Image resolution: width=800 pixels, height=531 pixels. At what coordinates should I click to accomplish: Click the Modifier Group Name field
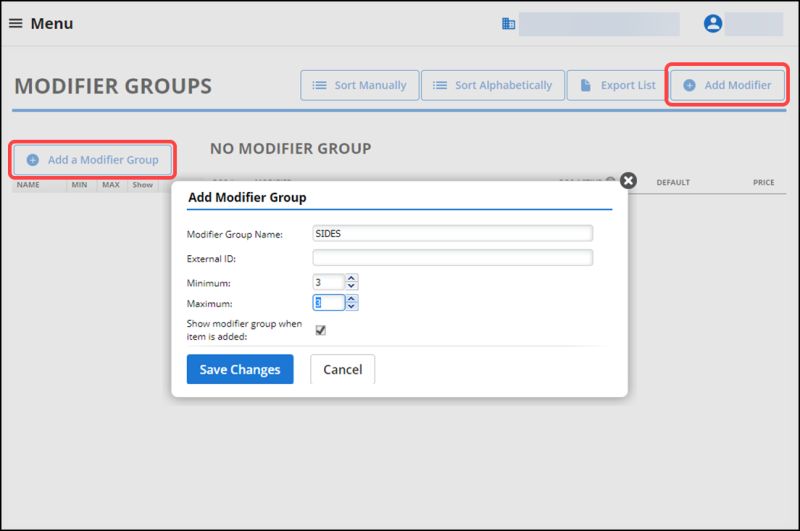coord(453,233)
